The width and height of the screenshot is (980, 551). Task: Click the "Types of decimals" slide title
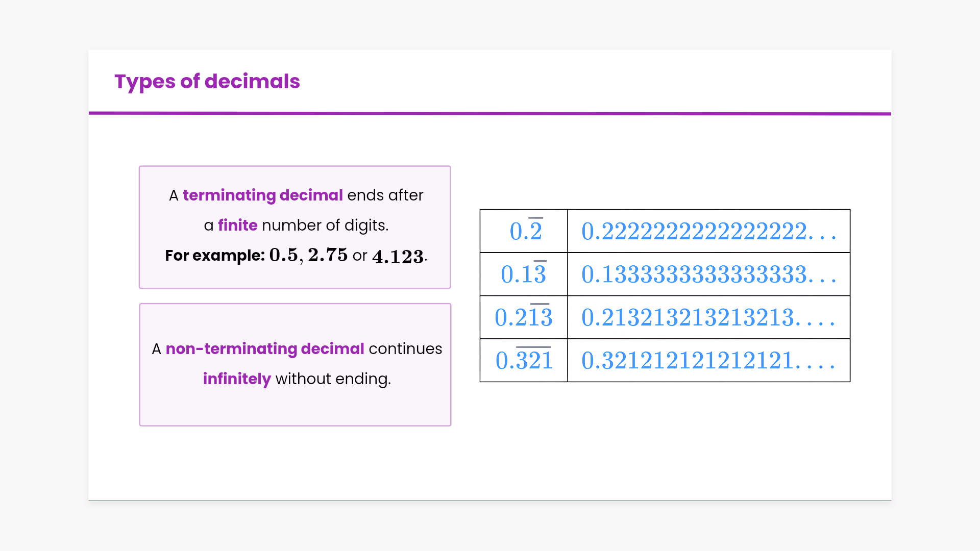tap(207, 82)
